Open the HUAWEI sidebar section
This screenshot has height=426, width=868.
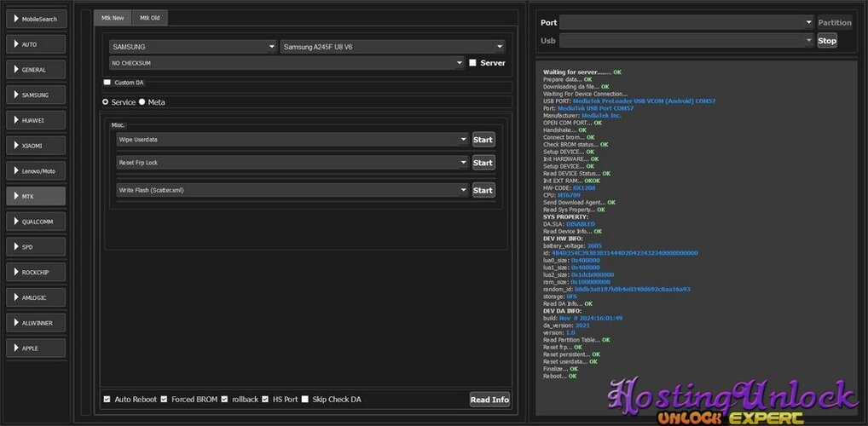tap(36, 120)
